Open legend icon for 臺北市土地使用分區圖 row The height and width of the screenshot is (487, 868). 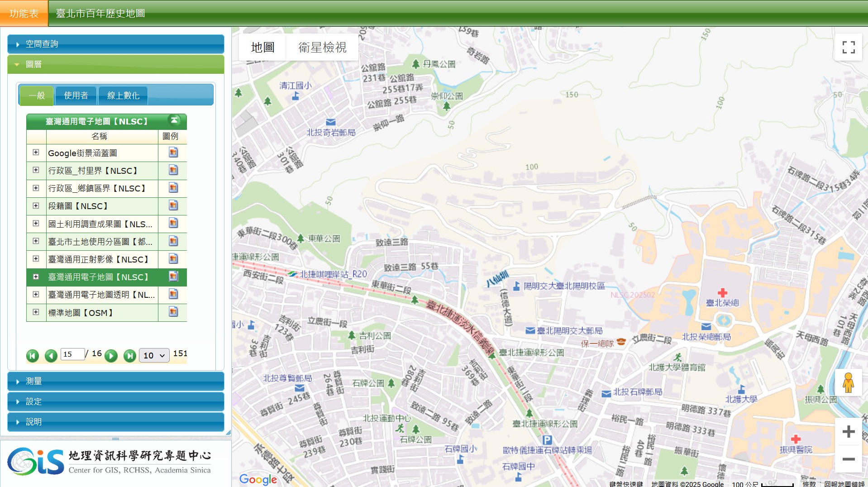tap(173, 241)
